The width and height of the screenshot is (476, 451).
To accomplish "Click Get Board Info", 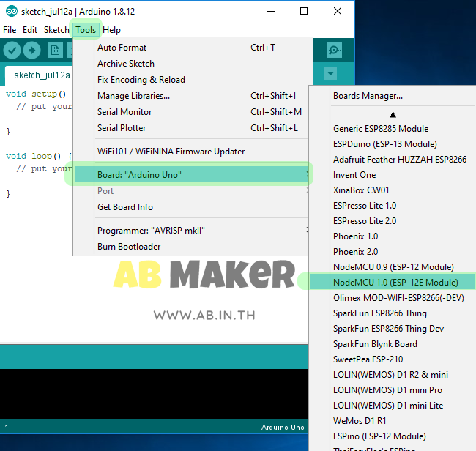I will coord(192,207).
